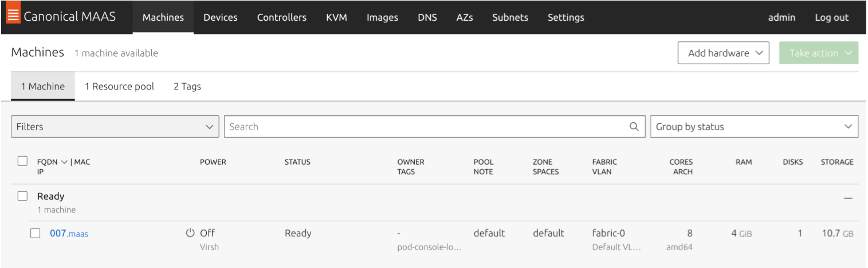Open the Take action dropdown
The height and width of the screenshot is (268, 868).
point(818,53)
